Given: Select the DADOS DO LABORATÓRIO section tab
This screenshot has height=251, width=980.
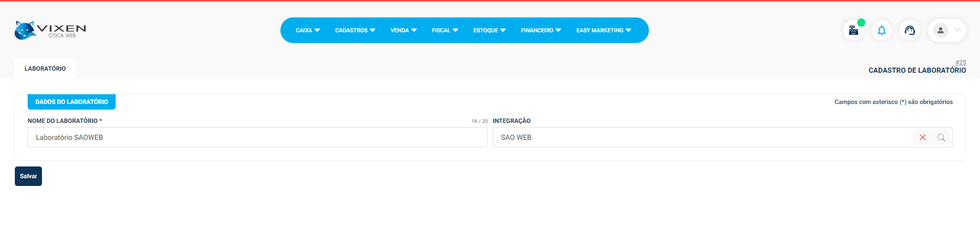Looking at the screenshot, I should (72, 102).
